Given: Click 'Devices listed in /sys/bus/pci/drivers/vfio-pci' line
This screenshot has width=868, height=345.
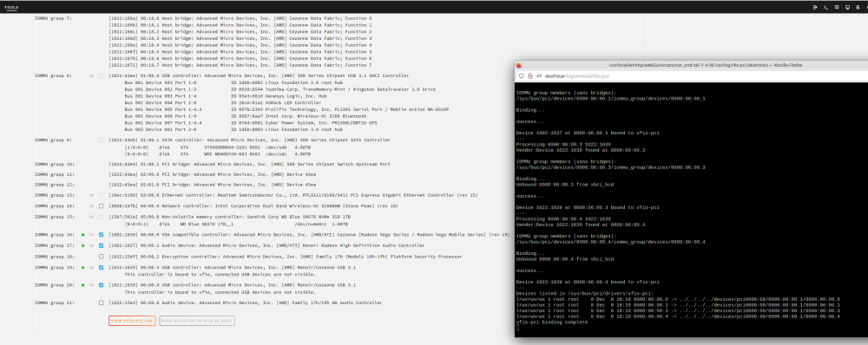Looking at the screenshot, I should point(584,293).
